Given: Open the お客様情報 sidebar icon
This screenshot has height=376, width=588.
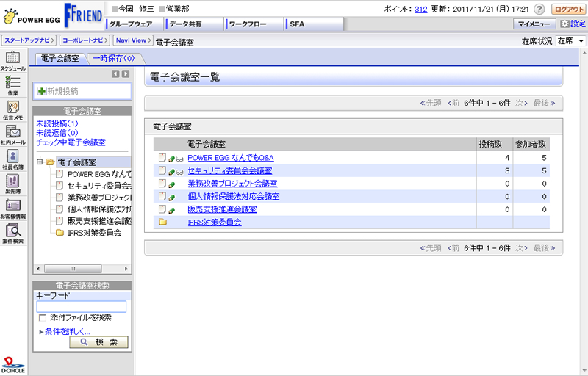Looking at the screenshot, I should click(x=12, y=209).
